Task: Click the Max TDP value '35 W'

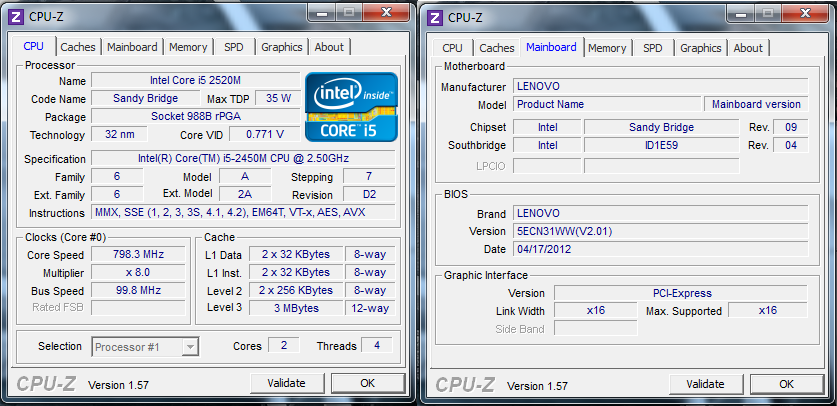Action: (x=278, y=98)
